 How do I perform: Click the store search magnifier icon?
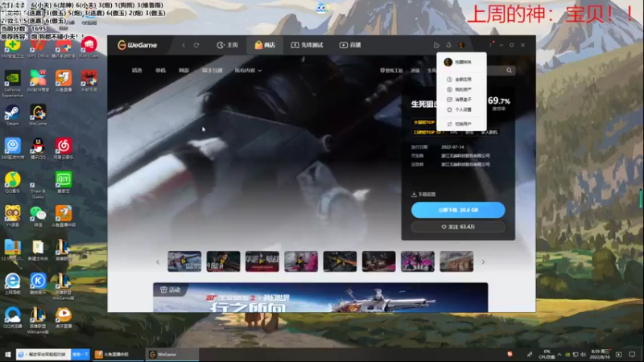click(x=510, y=71)
